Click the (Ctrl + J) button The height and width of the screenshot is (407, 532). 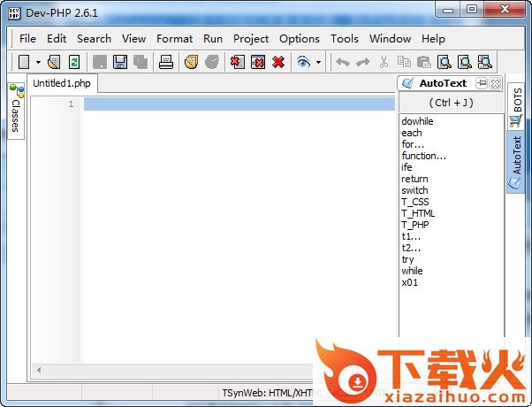tap(451, 103)
